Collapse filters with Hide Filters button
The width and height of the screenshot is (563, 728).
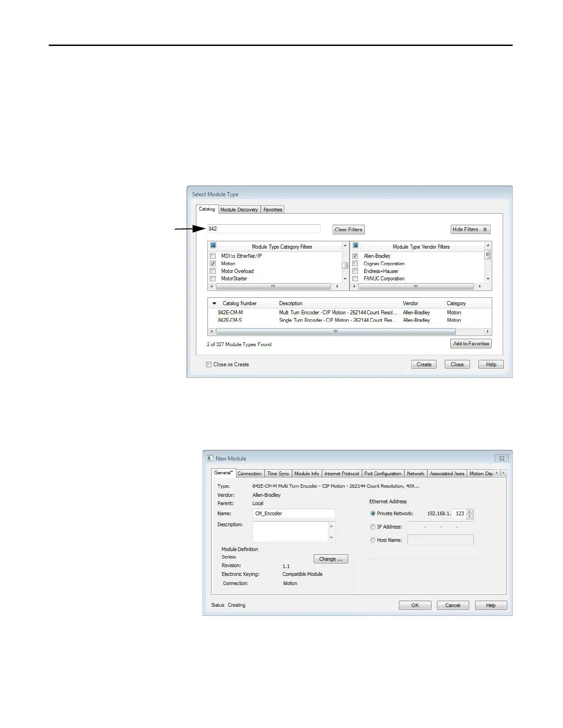coord(471,229)
